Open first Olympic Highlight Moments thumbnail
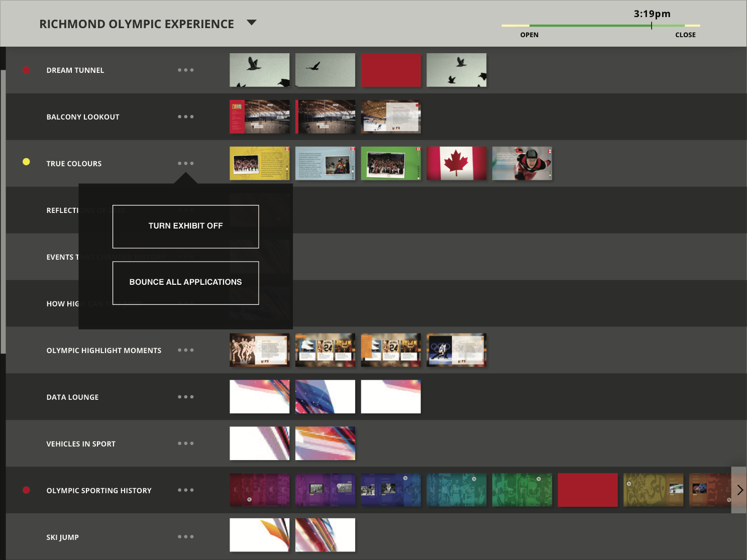The height and width of the screenshot is (560, 747). pos(260,350)
